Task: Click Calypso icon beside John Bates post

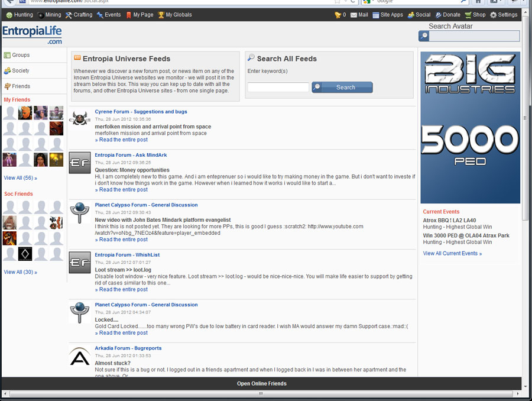Action: [x=80, y=212]
